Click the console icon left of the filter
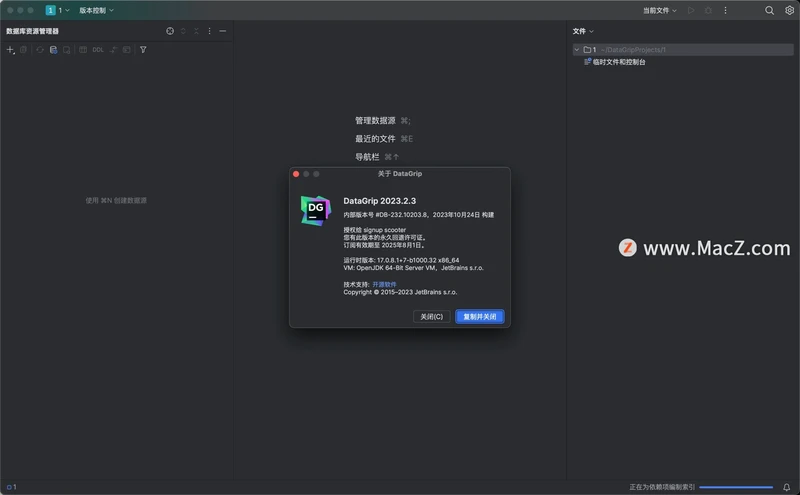Screen dimensions: 800x495 127,50
